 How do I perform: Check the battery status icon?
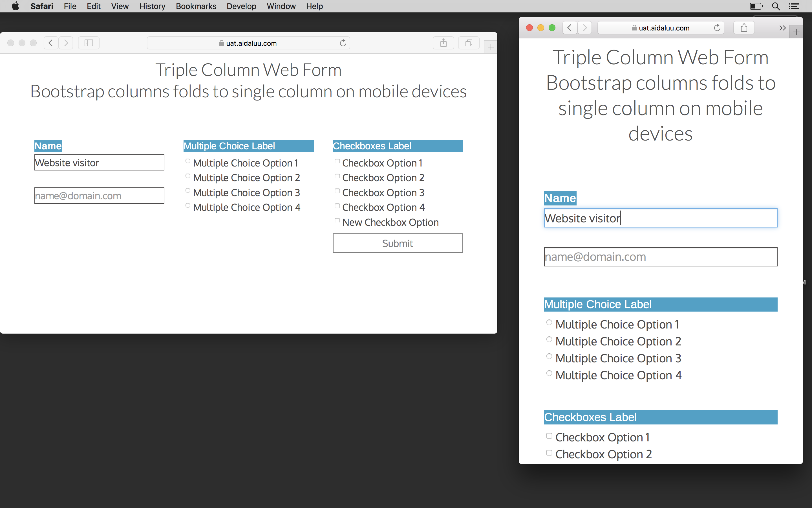756,6
